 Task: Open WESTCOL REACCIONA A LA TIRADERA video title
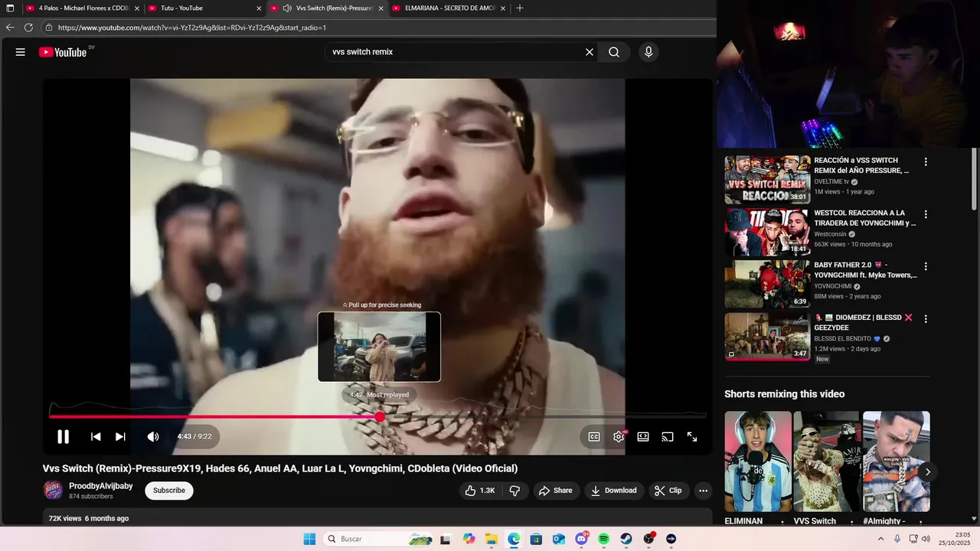click(x=864, y=218)
